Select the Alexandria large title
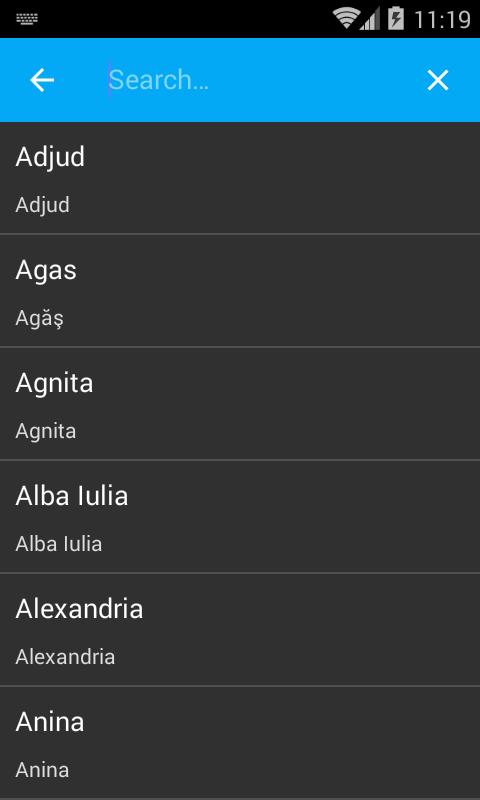480x800 pixels. tap(79, 609)
